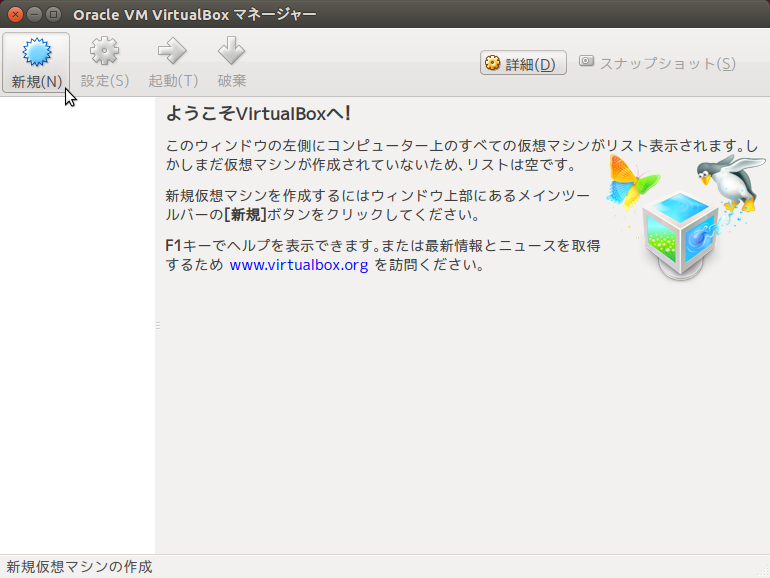
Task: Click the 破棄 discard down-arrow icon
Action: click(232, 62)
